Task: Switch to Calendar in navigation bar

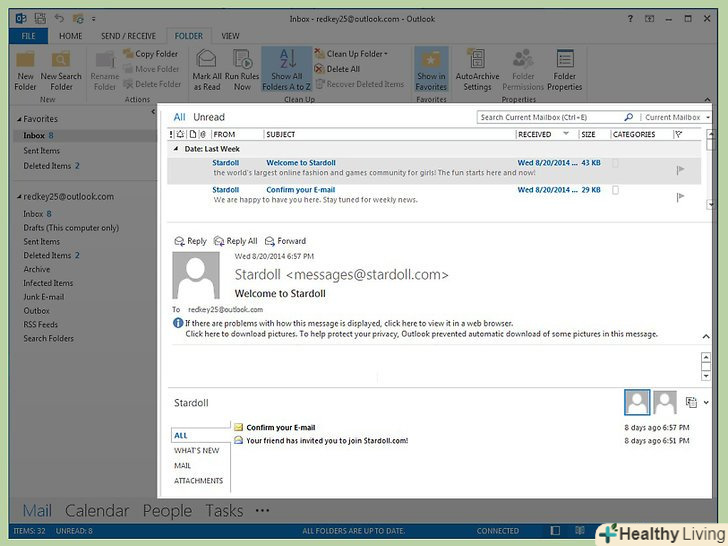Action: click(97, 511)
